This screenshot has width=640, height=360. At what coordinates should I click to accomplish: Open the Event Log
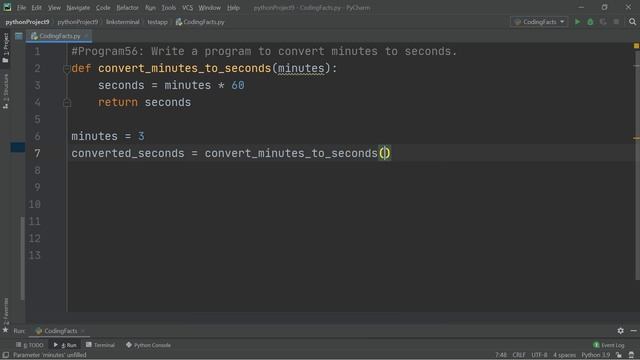tap(609, 345)
